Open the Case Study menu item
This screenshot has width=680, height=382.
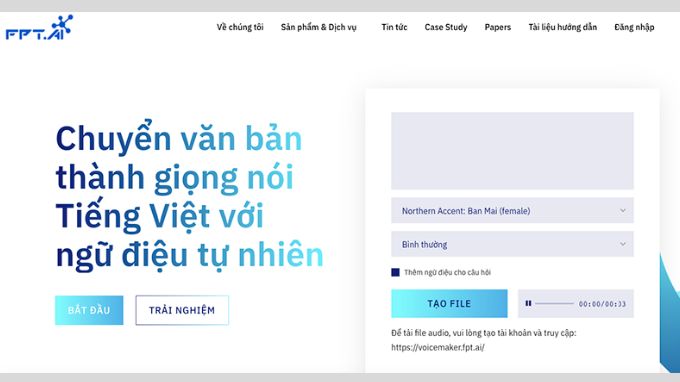[x=446, y=27]
